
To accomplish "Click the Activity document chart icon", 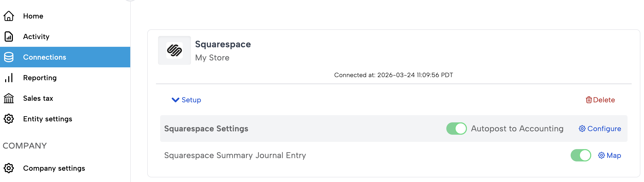I will [9, 37].
